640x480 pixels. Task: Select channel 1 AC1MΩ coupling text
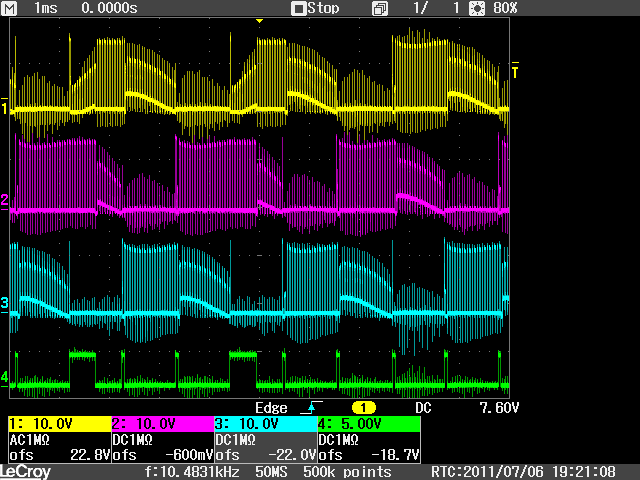tap(29, 440)
